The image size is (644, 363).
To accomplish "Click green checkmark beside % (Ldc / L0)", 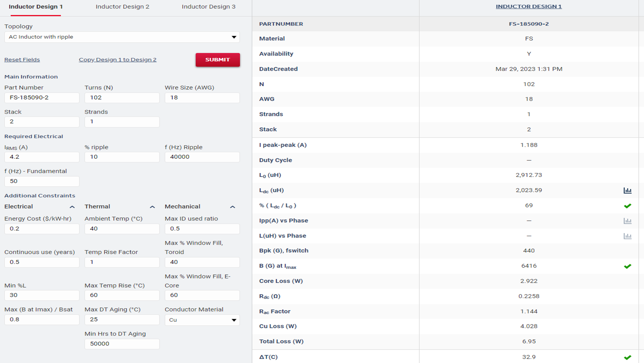I will pyautogui.click(x=627, y=206).
